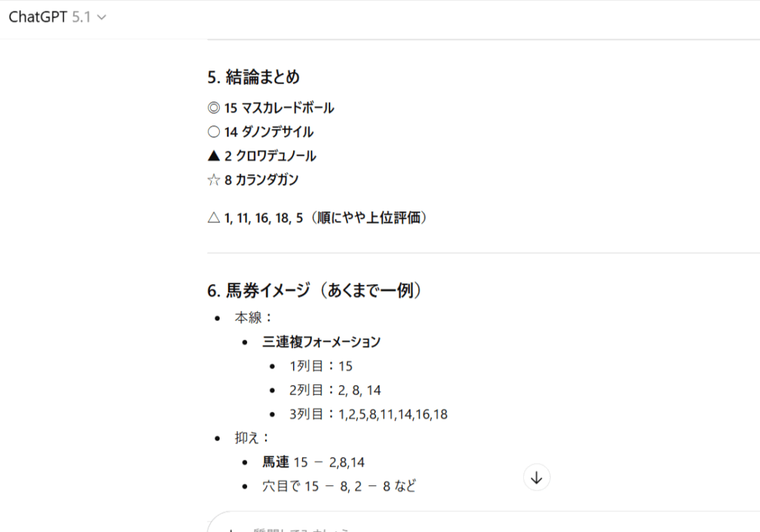Click the 穴目で 15 − 8 line

point(338,487)
